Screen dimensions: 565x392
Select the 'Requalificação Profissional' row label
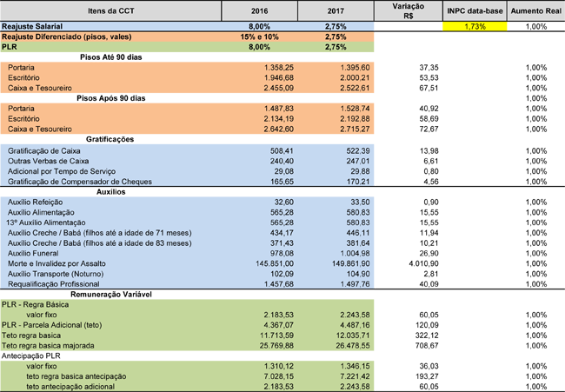(54, 284)
